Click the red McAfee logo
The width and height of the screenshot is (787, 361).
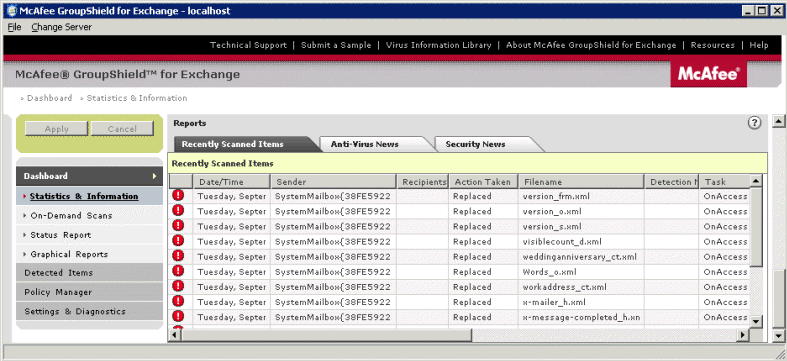[x=708, y=74]
